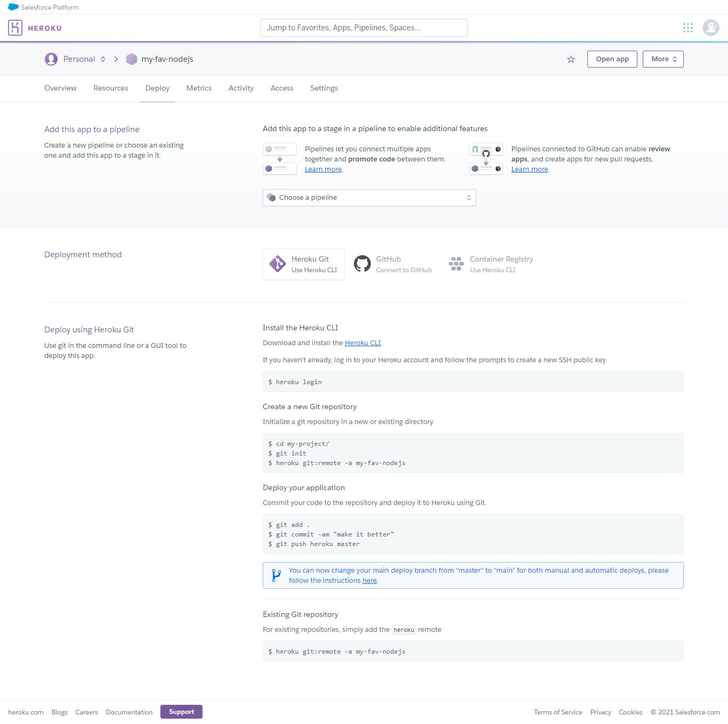The image size is (728, 724).
Task: Click the 'Add this app to a pipeline' heading
Action: pyautogui.click(x=92, y=129)
